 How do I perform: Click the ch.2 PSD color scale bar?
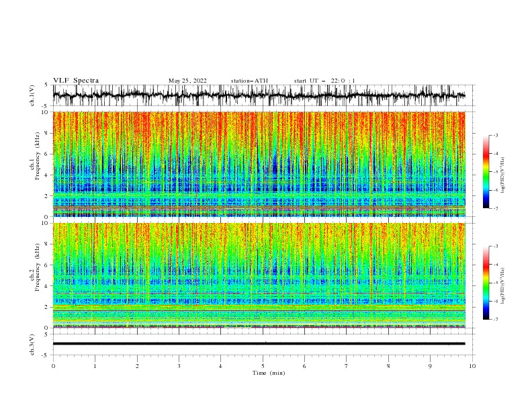click(486, 283)
